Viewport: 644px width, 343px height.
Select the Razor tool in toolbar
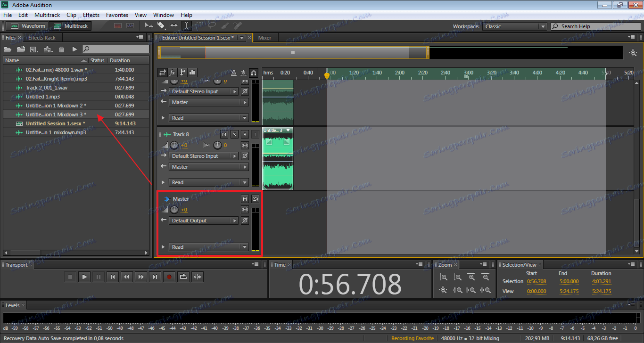[x=161, y=26]
